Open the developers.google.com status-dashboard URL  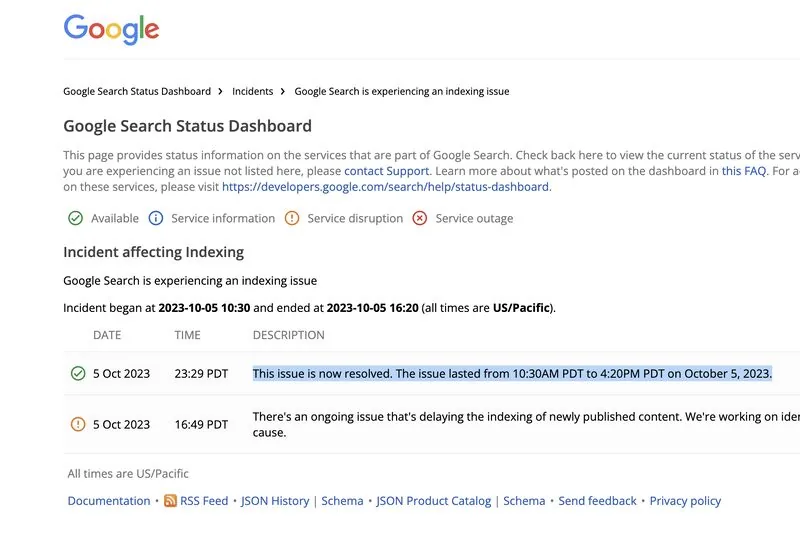tap(385, 187)
